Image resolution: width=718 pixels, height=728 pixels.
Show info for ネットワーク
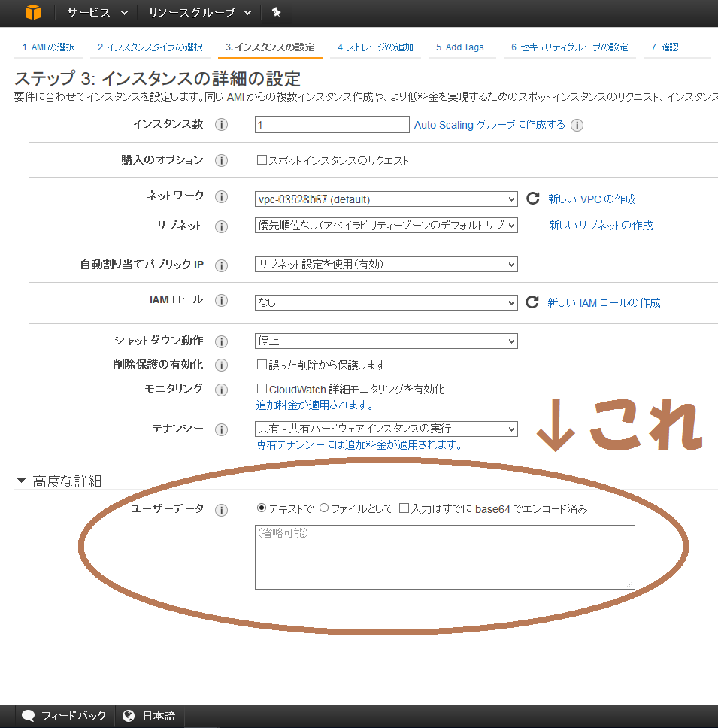[x=221, y=197]
